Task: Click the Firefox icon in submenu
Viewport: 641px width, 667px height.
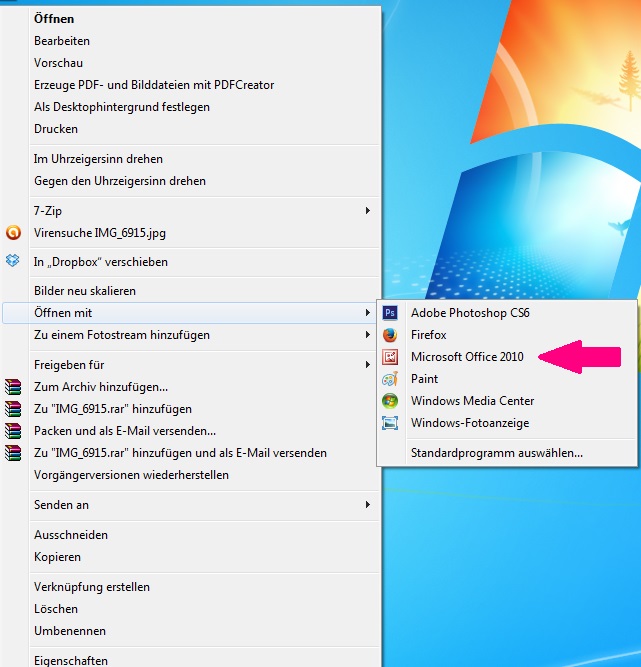Action: point(390,335)
